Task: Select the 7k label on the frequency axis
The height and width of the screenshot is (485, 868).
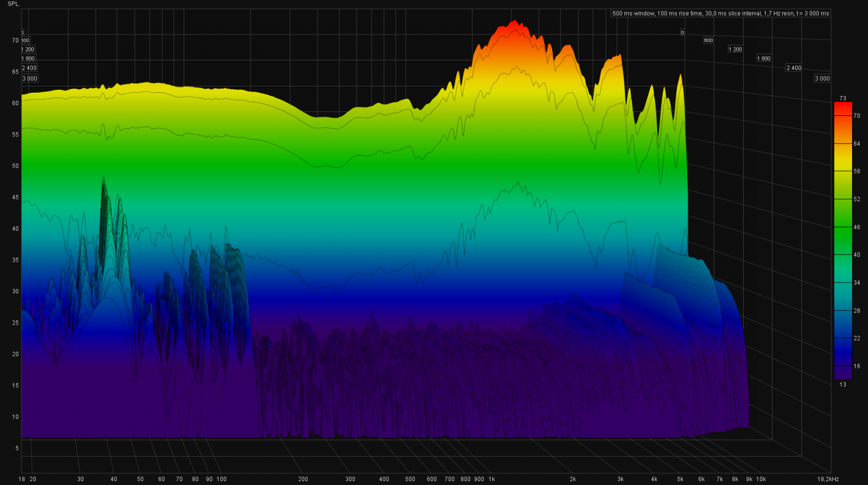Action: click(719, 479)
